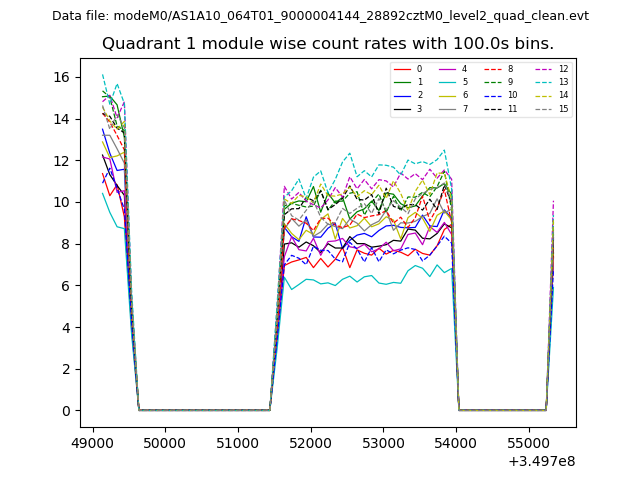This screenshot has width=640, height=480.
Task: Click the blue solid legend line for module 2
Action: coord(403,95)
